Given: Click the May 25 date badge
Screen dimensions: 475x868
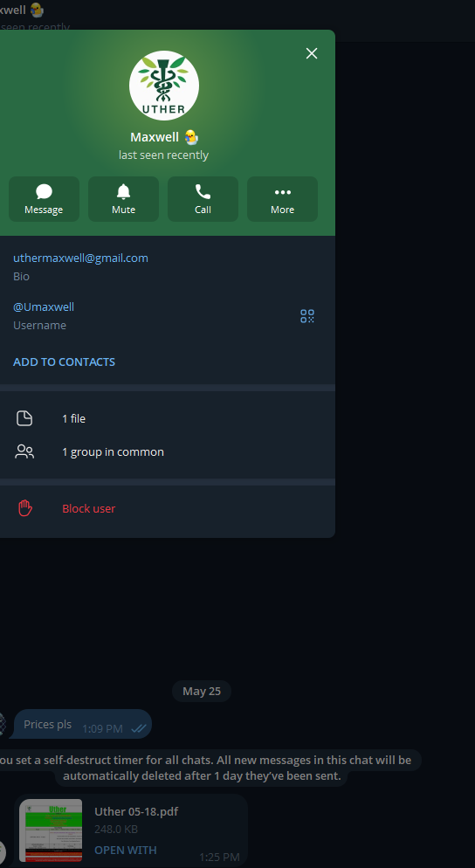Looking at the screenshot, I should coord(202,691).
